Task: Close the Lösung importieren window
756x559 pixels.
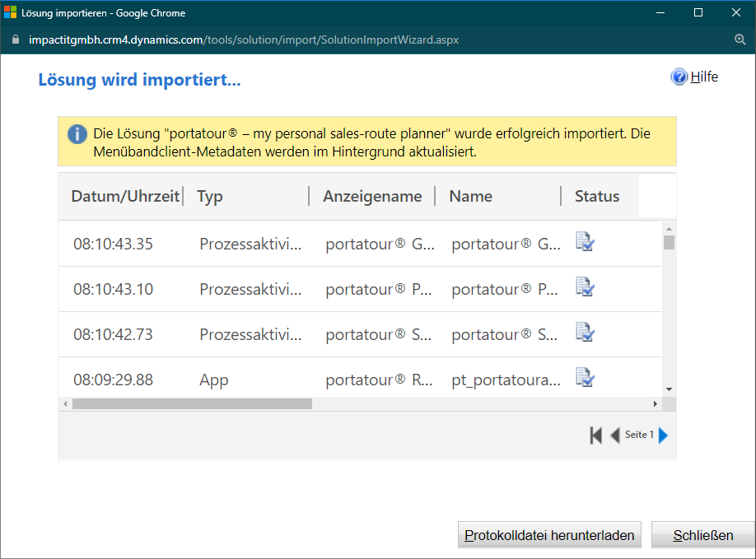Action: [735, 13]
